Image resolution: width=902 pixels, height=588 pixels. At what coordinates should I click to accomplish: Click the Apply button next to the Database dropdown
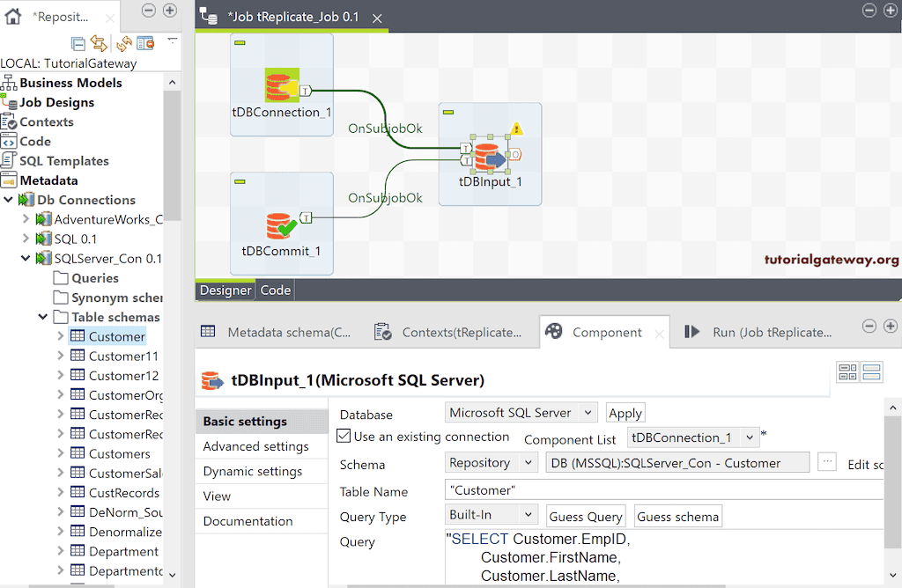[x=625, y=412]
